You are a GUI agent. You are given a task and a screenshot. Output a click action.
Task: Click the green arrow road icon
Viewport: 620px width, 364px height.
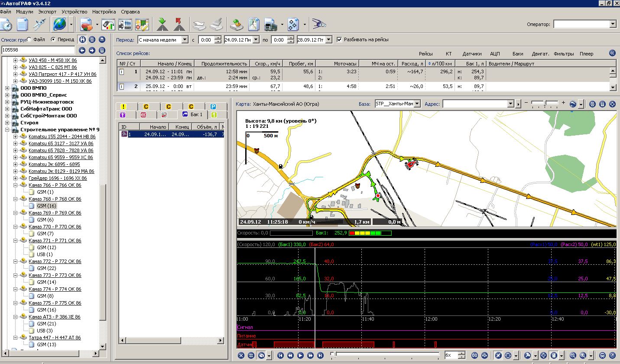click(x=162, y=25)
